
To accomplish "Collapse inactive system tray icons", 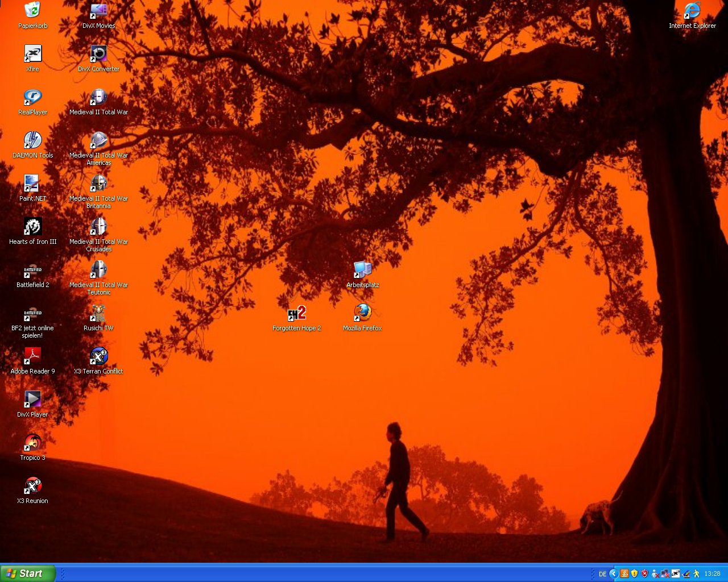I will pos(613,573).
